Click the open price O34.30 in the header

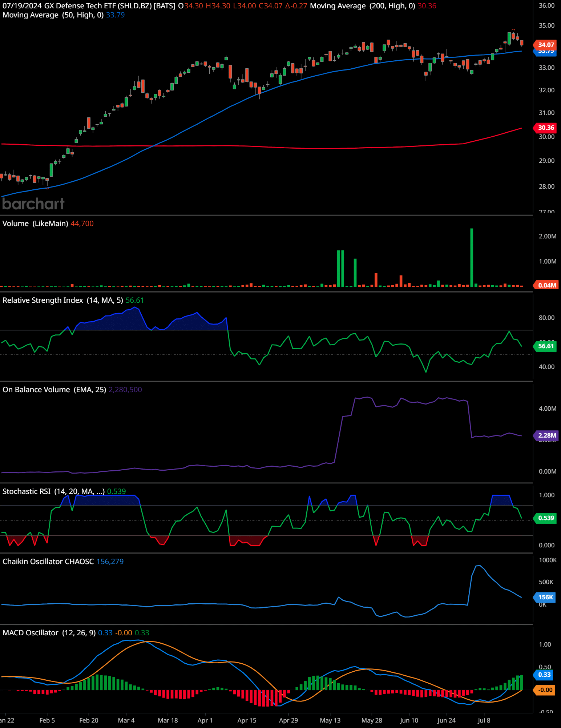(190, 6)
